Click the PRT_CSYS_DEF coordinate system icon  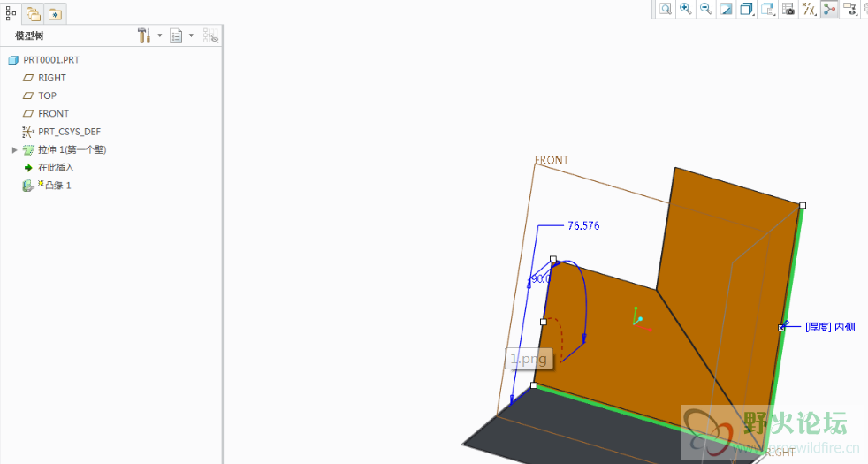(28, 131)
